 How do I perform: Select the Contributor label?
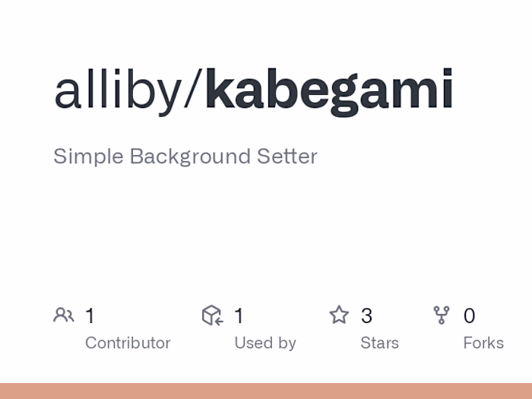[128, 343]
